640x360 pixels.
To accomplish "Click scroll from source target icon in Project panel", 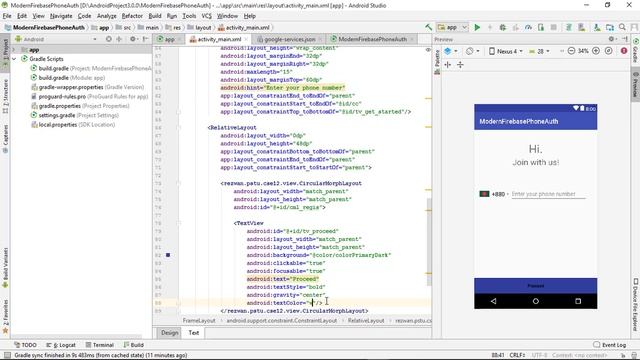I will coord(109,39).
